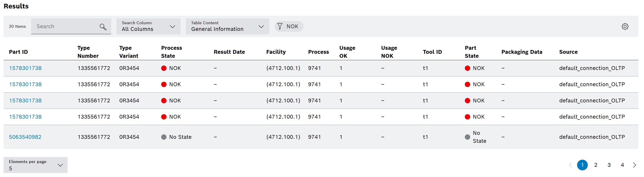Open Part ID 5063540982 link
The height and width of the screenshot is (177, 644).
click(25, 137)
